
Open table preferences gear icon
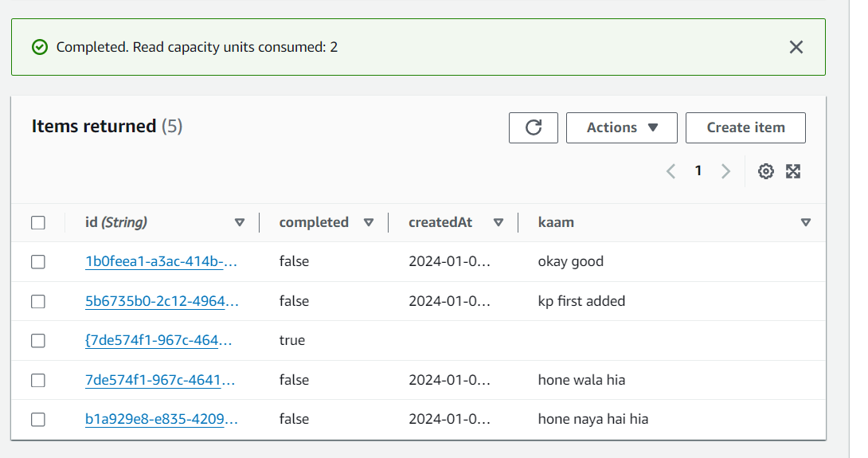[x=765, y=171]
